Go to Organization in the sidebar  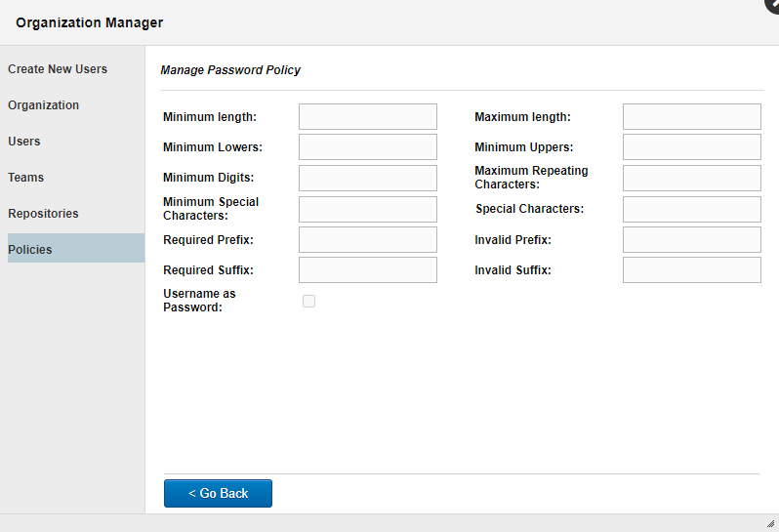click(x=43, y=105)
